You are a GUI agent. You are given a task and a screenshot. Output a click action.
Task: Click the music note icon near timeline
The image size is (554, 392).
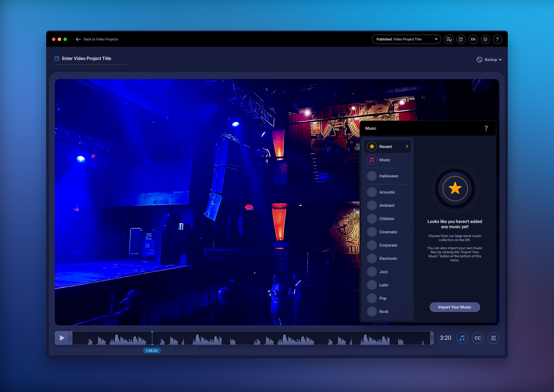tap(462, 338)
